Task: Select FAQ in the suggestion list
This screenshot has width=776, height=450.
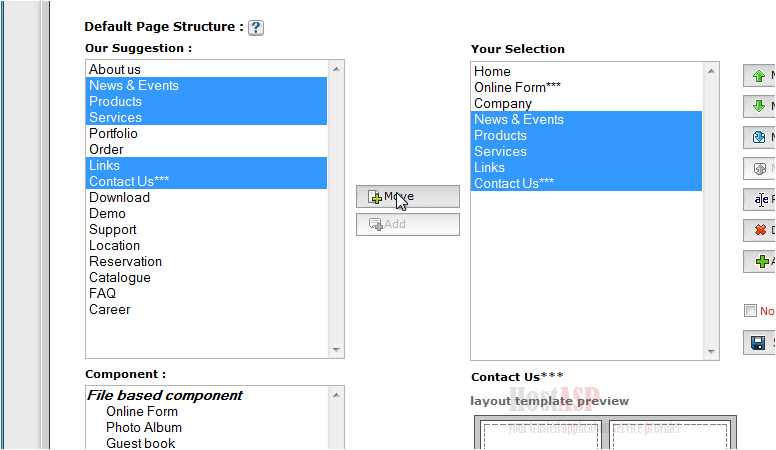Action: (206, 293)
